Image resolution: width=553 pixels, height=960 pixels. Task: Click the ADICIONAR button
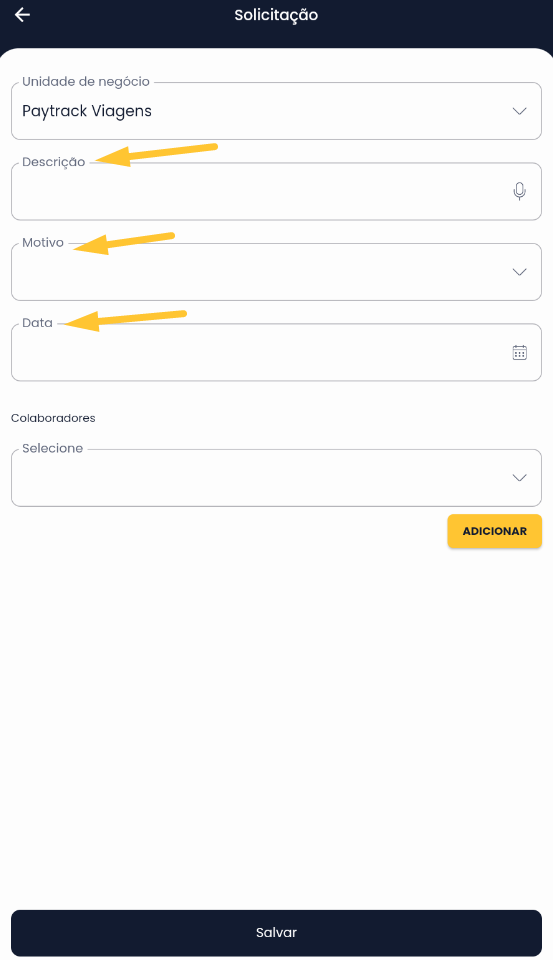pos(494,531)
